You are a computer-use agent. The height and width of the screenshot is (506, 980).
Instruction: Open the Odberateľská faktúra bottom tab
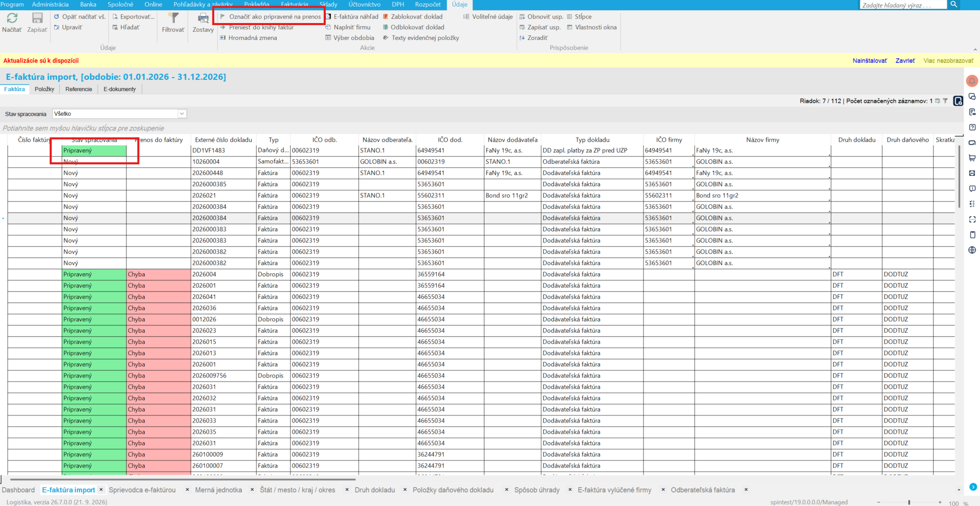pos(703,490)
